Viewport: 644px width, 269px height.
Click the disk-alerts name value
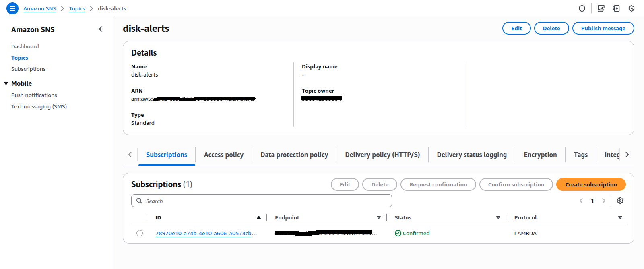click(144, 74)
